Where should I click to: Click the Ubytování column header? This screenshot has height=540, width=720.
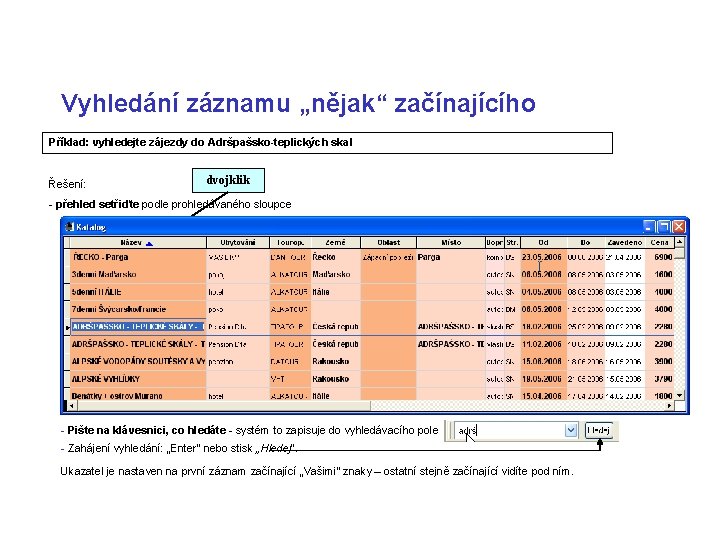tap(238, 242)
